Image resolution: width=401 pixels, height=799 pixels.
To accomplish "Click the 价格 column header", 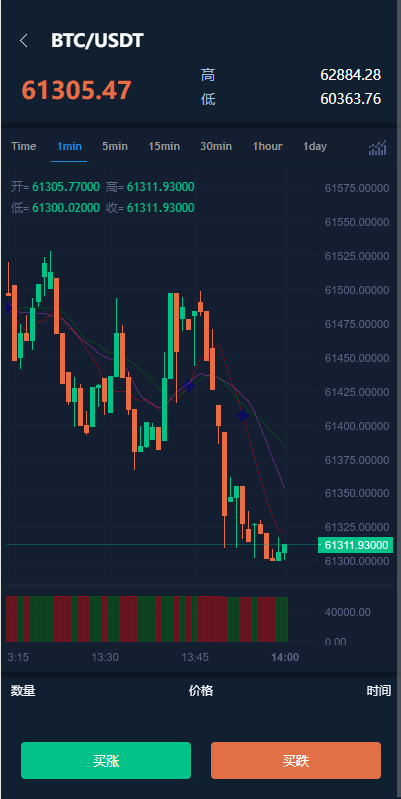I will [x=201, y=691].
